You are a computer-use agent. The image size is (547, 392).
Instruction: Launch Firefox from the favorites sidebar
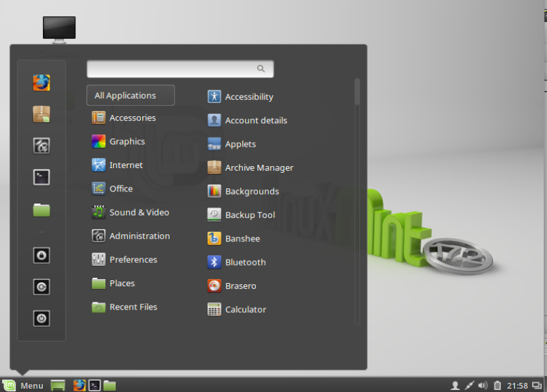[42, 83]
